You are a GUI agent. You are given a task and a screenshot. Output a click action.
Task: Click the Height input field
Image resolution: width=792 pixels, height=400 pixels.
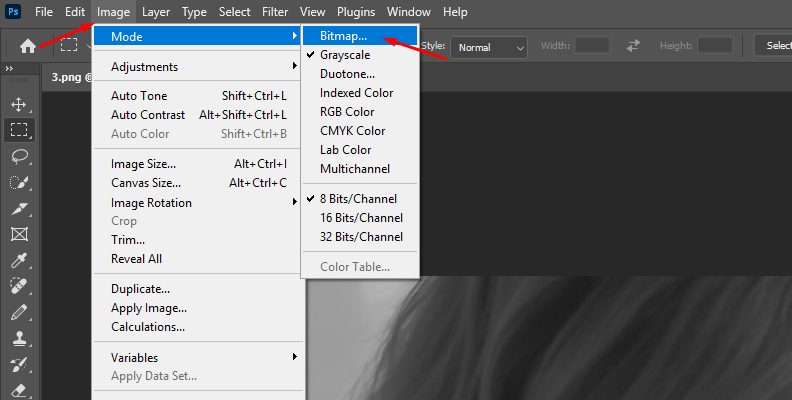pyautogui.click(x=715, y=45)
